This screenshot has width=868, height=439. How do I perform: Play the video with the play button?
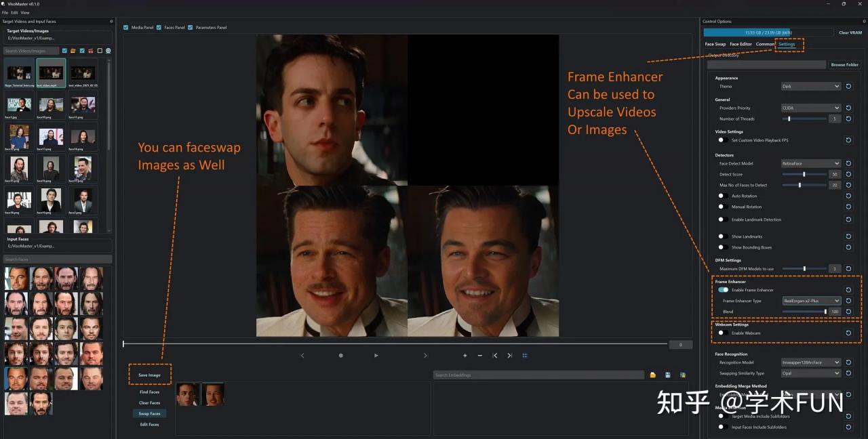pyautogui.click(x=376, y=356)
